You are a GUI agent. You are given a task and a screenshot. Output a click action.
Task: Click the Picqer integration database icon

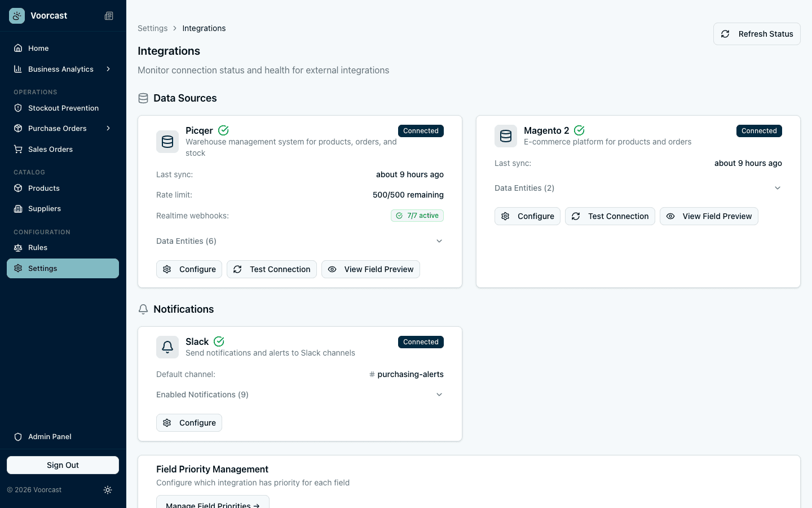click(x=167, y=142)
